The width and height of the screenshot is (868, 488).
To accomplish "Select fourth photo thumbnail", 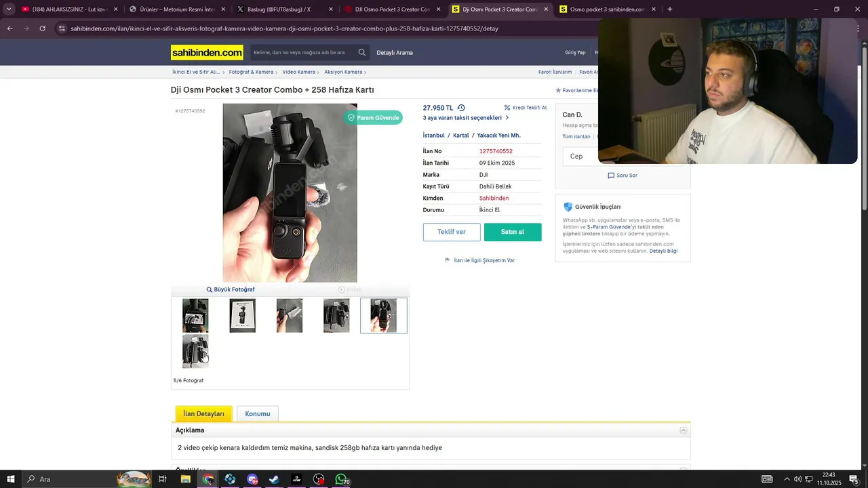I will (336, 316).
